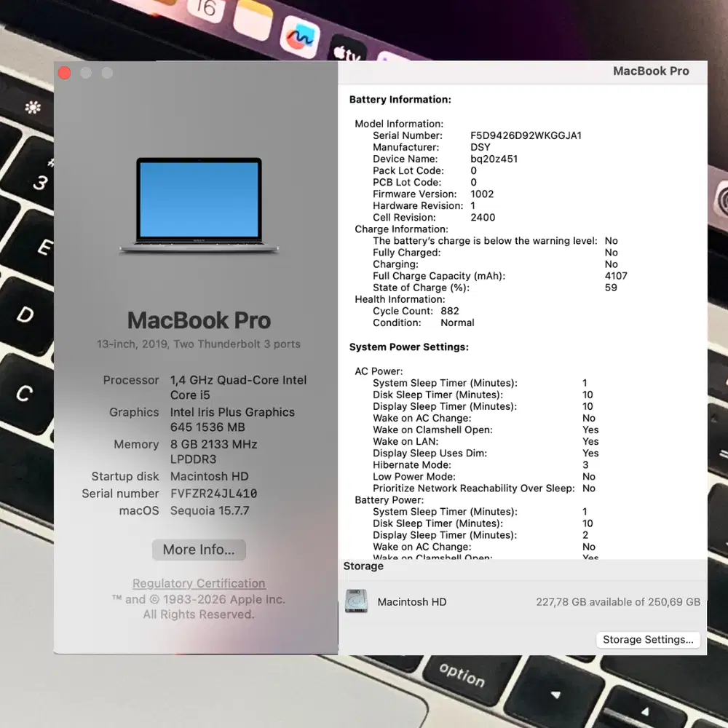728x728 pixels.
Task: Click the 'Health Information:' label
Action: 400,299
